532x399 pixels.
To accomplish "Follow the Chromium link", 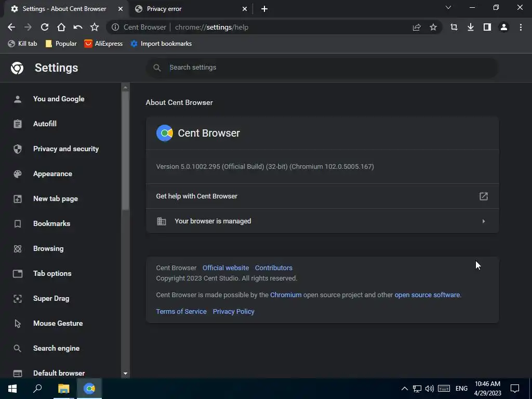I will tap(286, 295).
